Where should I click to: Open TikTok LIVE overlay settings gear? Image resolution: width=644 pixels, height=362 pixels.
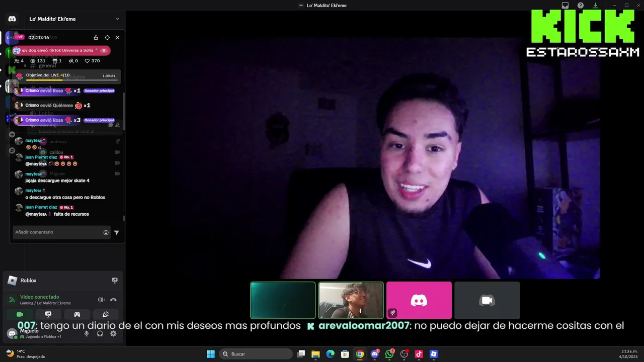pos(107,38)
